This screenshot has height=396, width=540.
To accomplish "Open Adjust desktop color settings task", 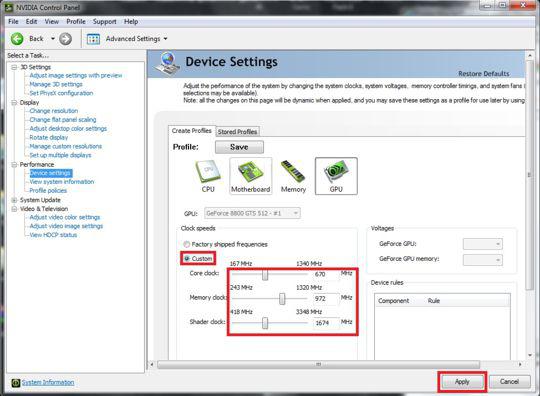I will 68,129.
